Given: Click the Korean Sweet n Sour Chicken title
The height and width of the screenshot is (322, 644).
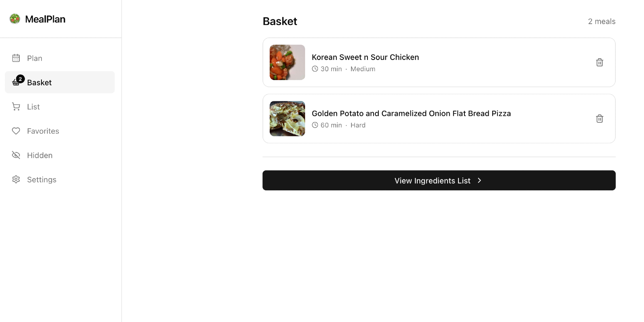Looking at the screenshot, I should 365,57.
